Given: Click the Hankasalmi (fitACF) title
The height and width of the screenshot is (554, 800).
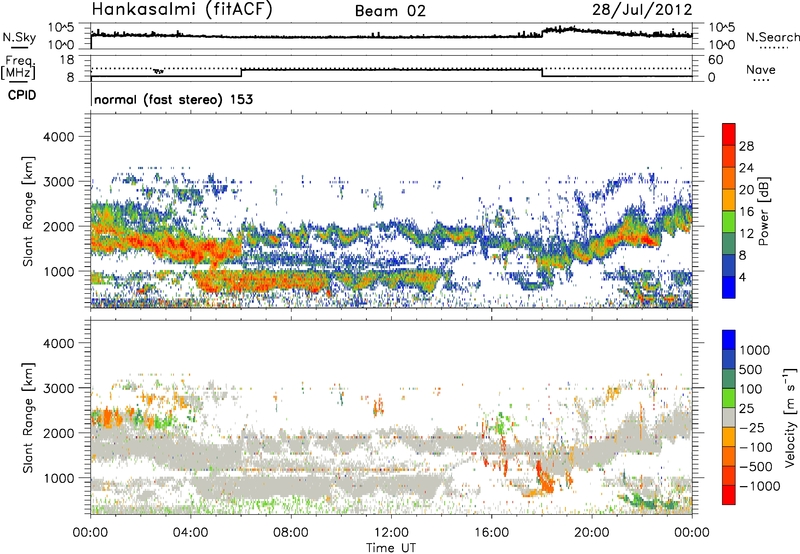Looking at the screenshot, I should 182,10.
